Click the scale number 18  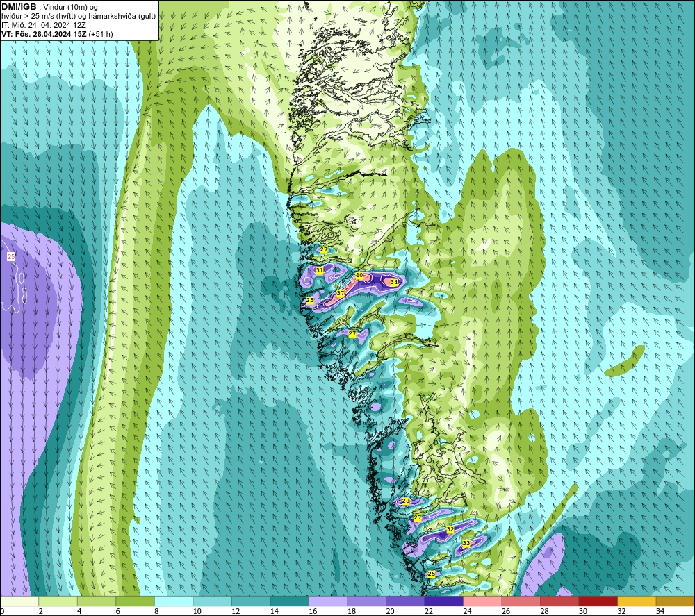point(351,611)
